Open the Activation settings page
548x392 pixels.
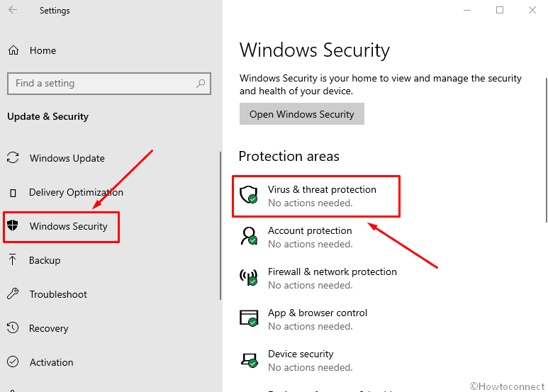pyautogui.click(x=51, y=362)
